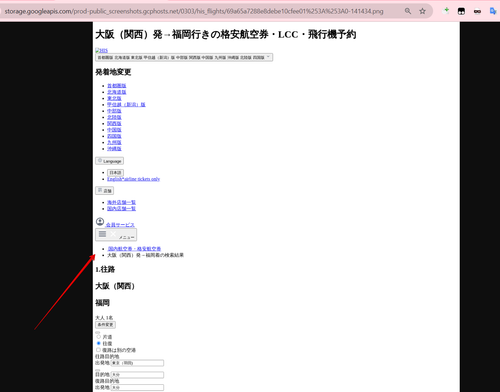Click the 店舗 stores button
Image resolution: width=500 pixels, height=392 pixels.
[104, 191]
